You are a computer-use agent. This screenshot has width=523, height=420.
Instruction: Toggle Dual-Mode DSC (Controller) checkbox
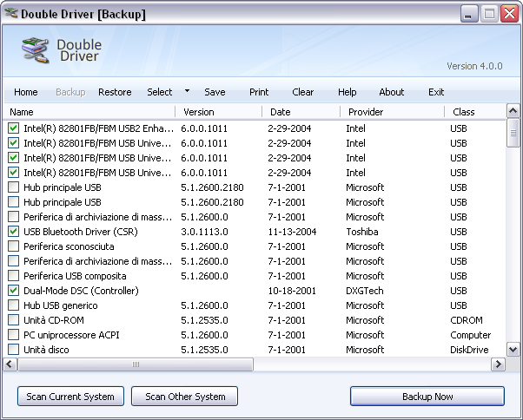click(13, 291)
